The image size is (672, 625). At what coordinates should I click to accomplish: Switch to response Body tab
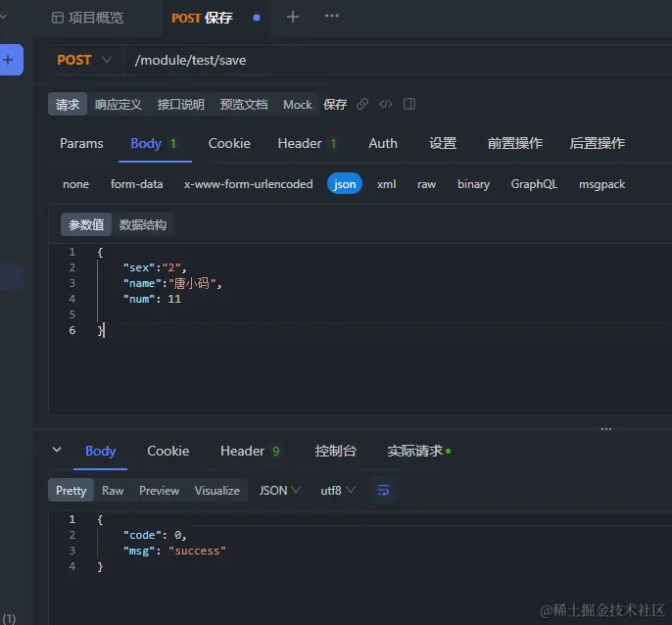tap(100, 451)
